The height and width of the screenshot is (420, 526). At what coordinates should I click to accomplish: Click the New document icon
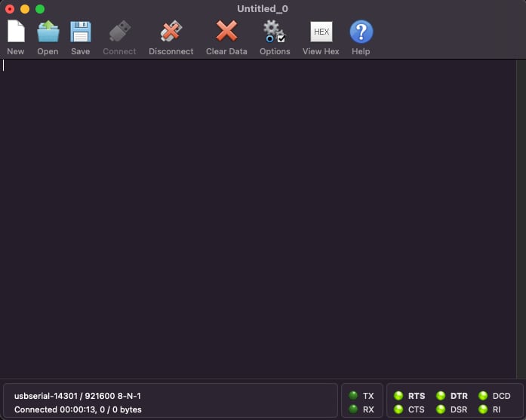[16, 32]
